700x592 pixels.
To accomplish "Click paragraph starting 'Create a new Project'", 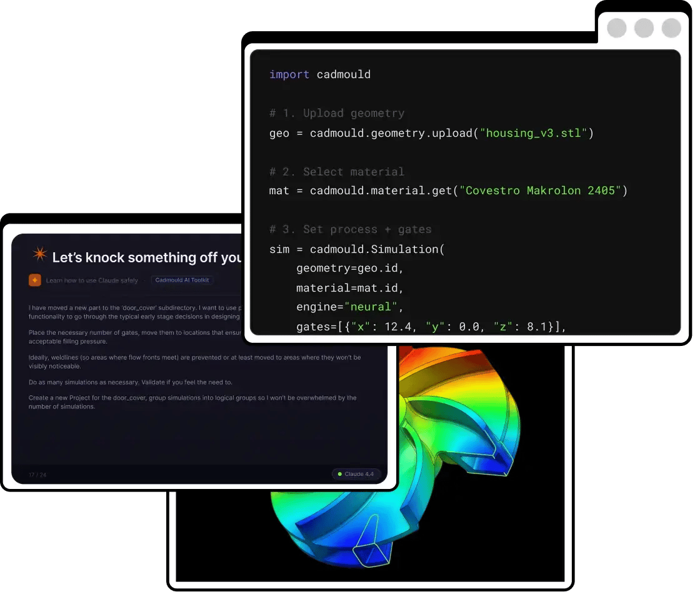I will tap(192, 402).
